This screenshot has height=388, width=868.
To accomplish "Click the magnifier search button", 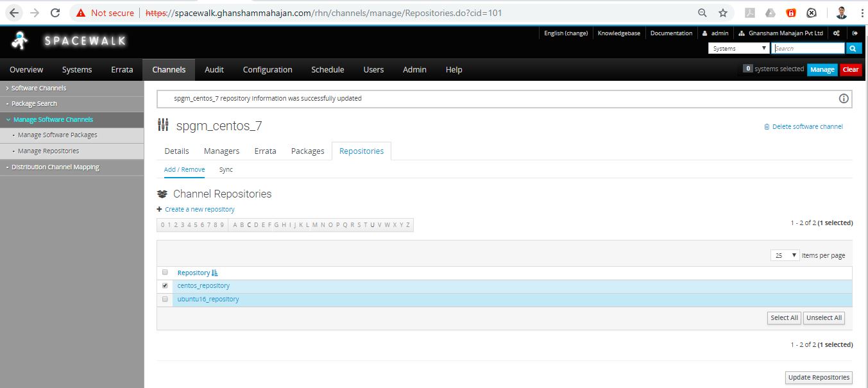I will [x=853, y=49].
